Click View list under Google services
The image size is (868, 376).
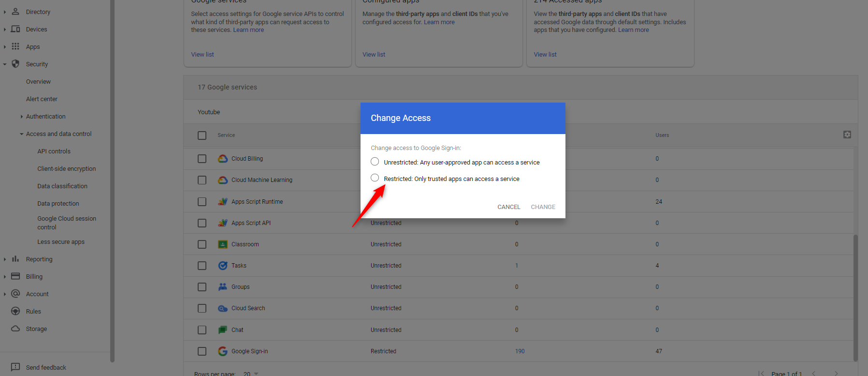pos(203,55)
